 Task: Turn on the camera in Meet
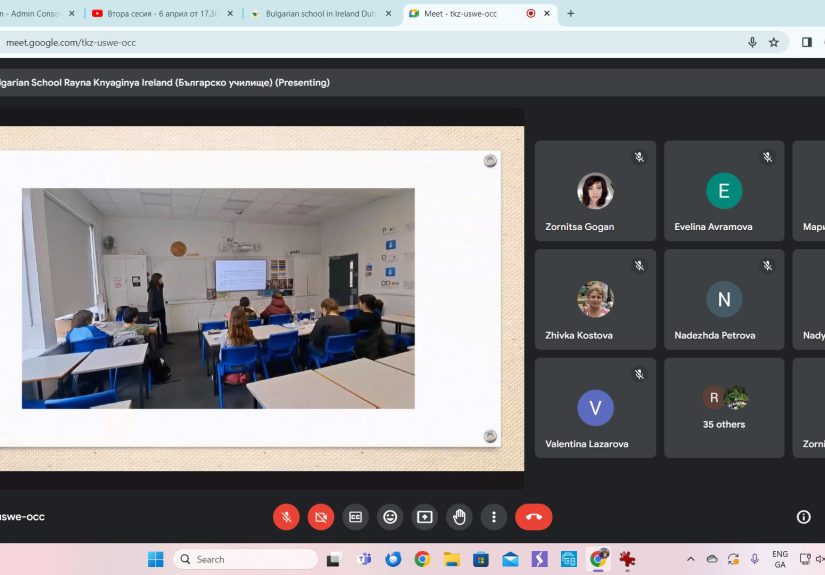(321, 517)
